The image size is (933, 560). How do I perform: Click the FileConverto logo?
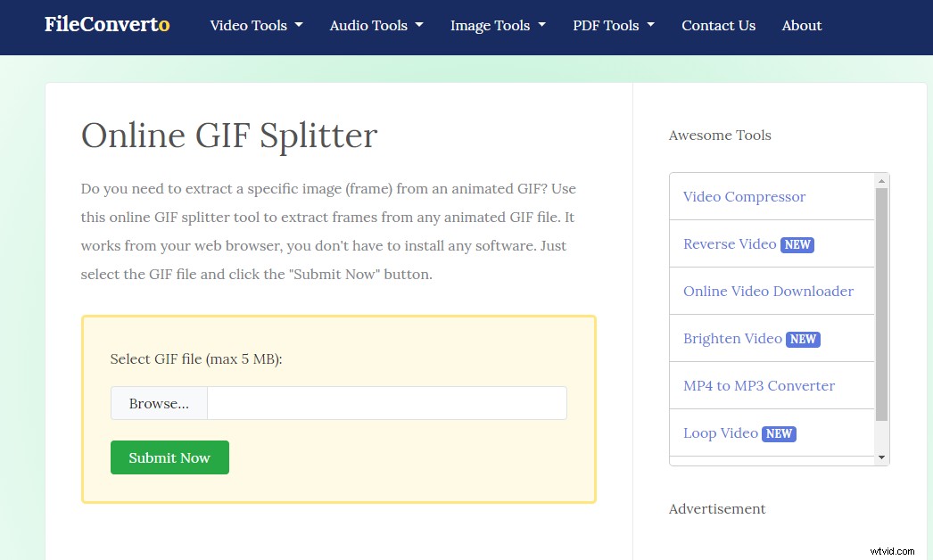pos(106,24)
